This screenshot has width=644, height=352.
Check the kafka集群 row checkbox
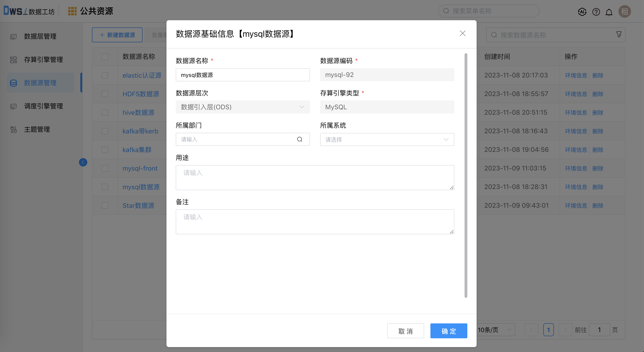(x=105, y=149)
